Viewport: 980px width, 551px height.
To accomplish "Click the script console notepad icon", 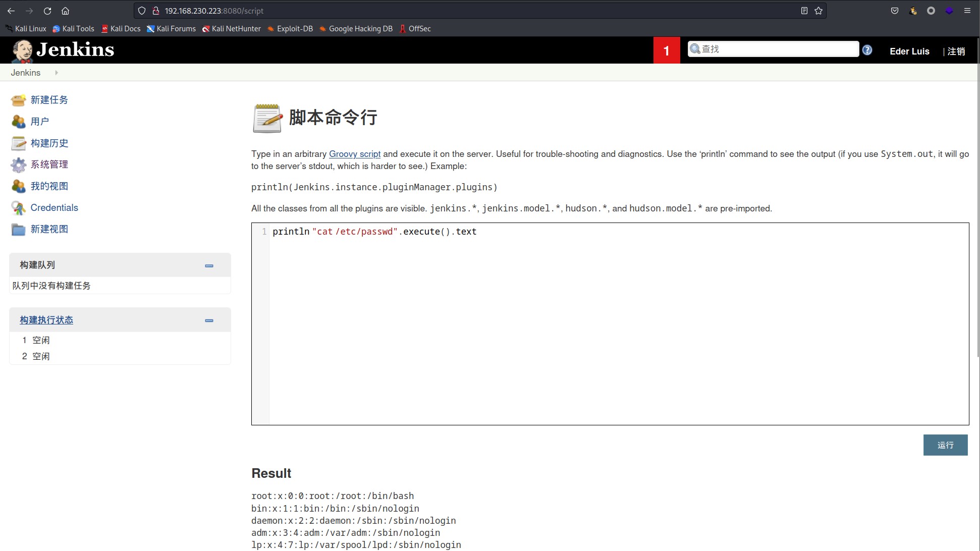I will tap(267, 118).
